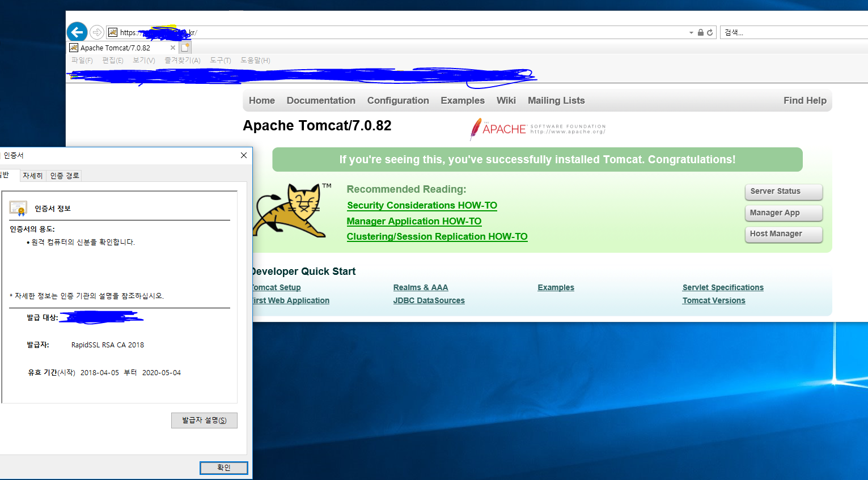Open the 보기(V) menu

click(x=144, y=60)
